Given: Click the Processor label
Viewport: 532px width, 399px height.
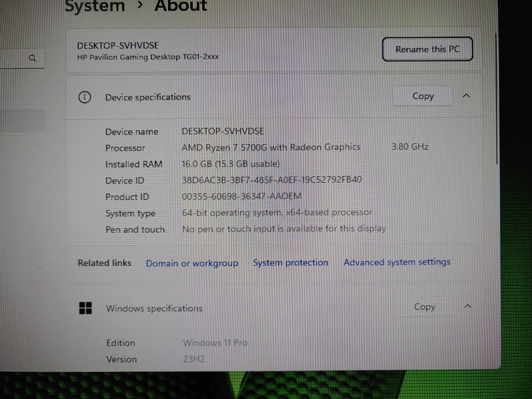Looking at the screenshot, I should tap(125, 148).
